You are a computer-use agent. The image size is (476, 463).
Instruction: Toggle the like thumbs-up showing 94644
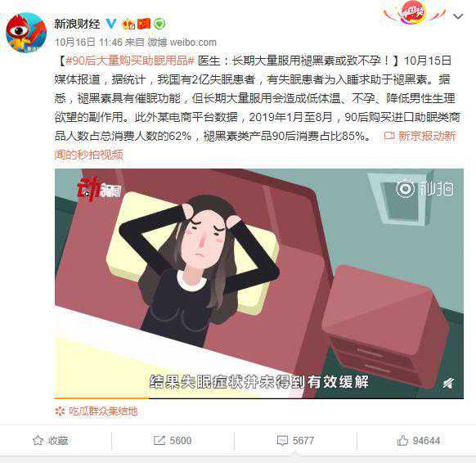click(x=418, y=440)
